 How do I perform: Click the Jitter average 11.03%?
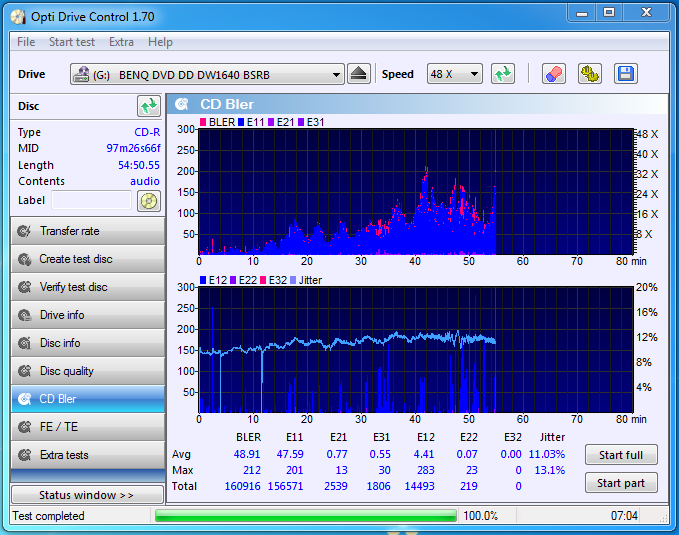[x=546, y=454]
